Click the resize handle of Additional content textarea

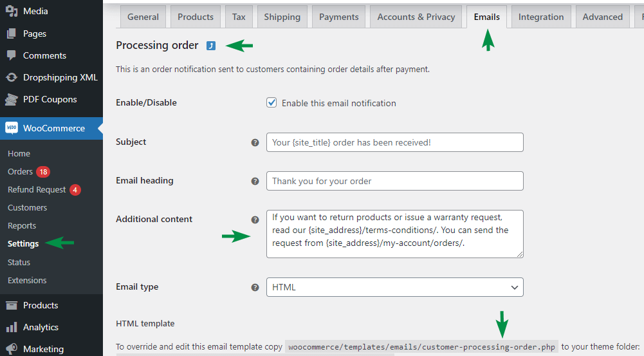coord(520,254)
